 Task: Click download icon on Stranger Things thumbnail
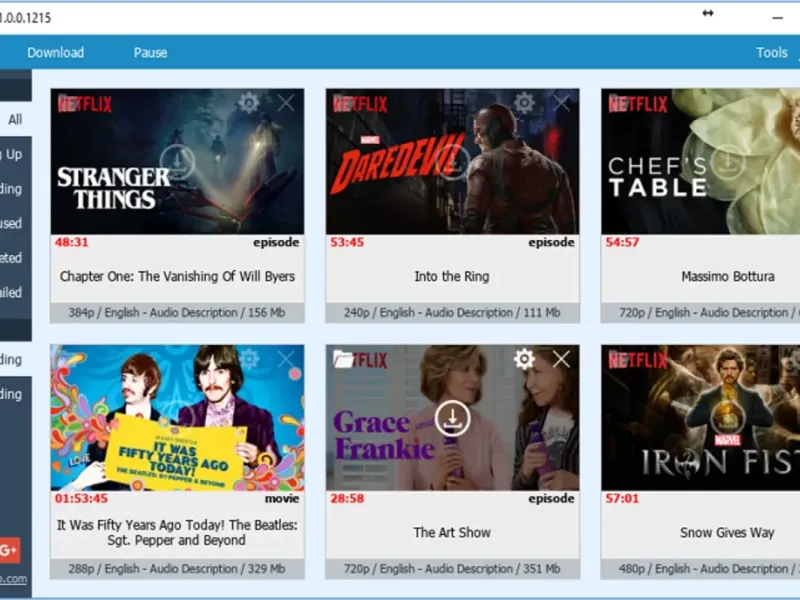click(177, 162)
